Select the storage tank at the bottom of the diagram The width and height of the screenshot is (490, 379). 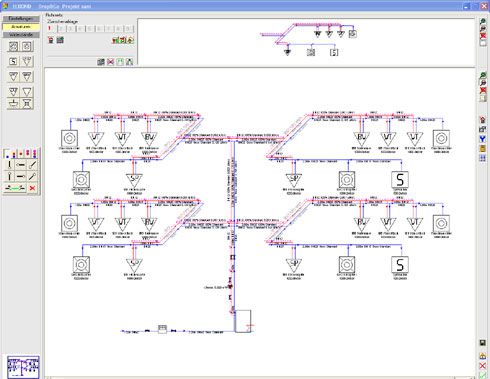[243, 321]
